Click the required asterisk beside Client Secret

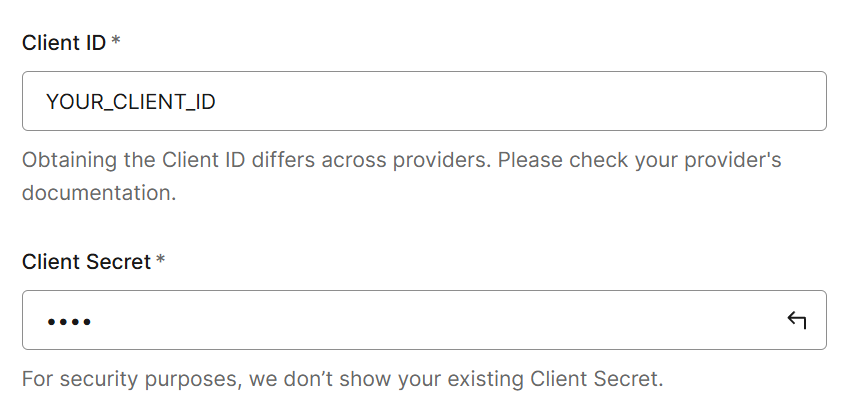coord(160,261)
